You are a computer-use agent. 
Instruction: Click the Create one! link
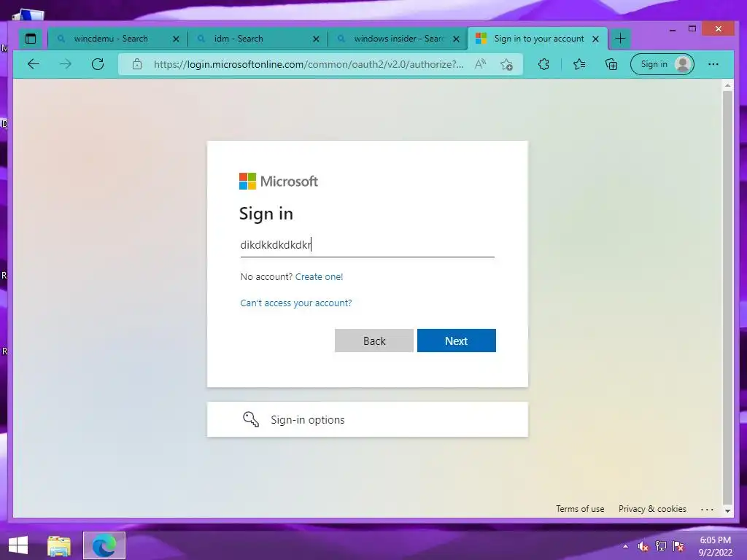coord(320,276)
